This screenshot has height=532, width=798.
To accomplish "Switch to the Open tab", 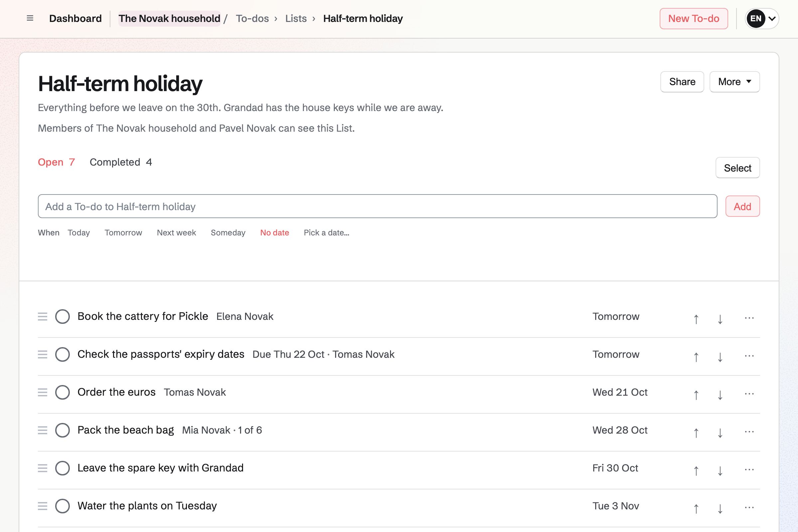I will click(56, 162).
